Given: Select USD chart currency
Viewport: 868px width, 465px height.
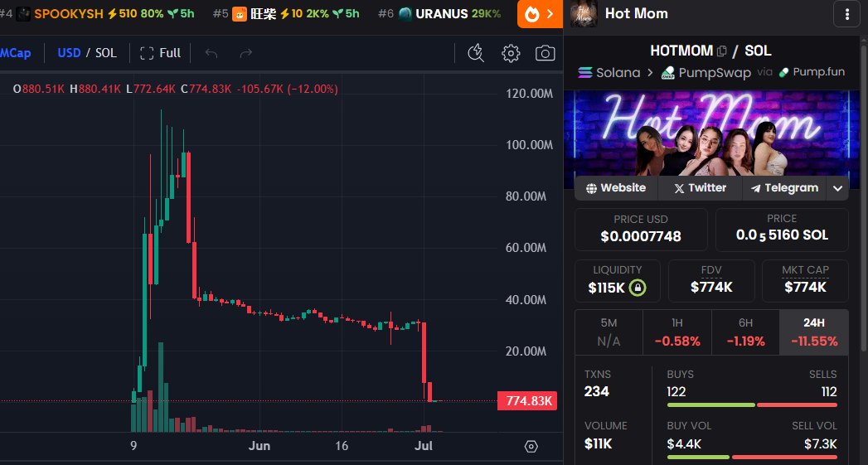Looking at the screenshot, I should pyautogui.click(x=69, y=53).
